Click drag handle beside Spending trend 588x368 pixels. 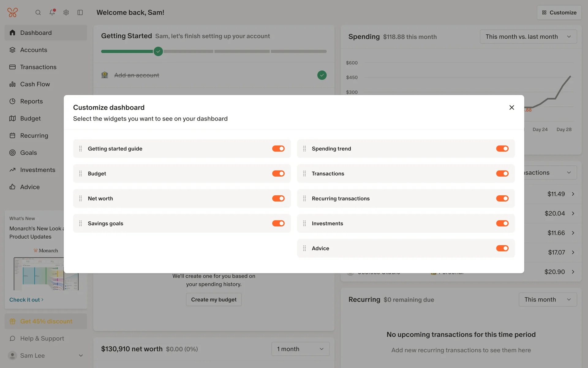pyautogui.click(x=304, y=149)
